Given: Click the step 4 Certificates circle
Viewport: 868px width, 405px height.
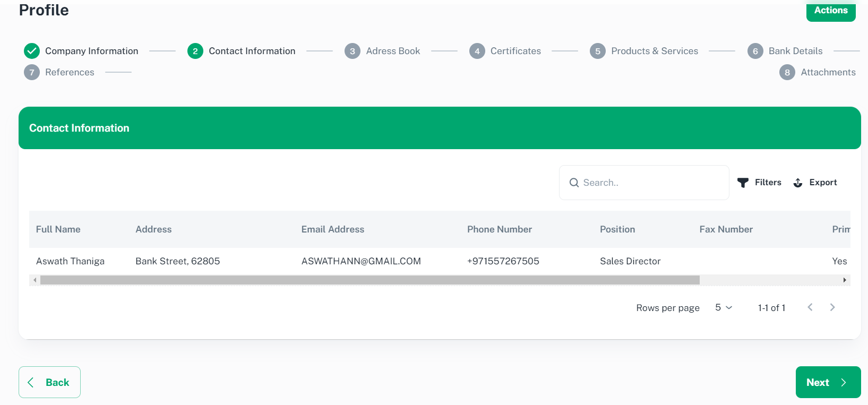Looking at the screenshot, I should click(477, 51).
